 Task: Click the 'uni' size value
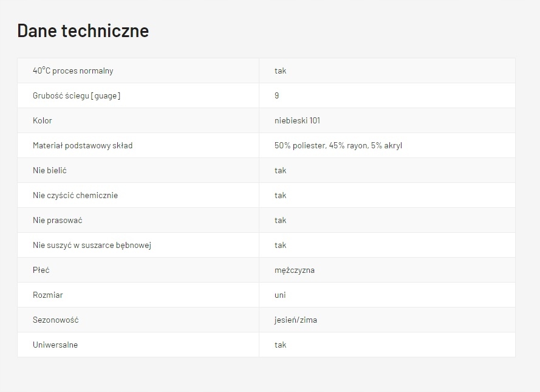point(280,295)
